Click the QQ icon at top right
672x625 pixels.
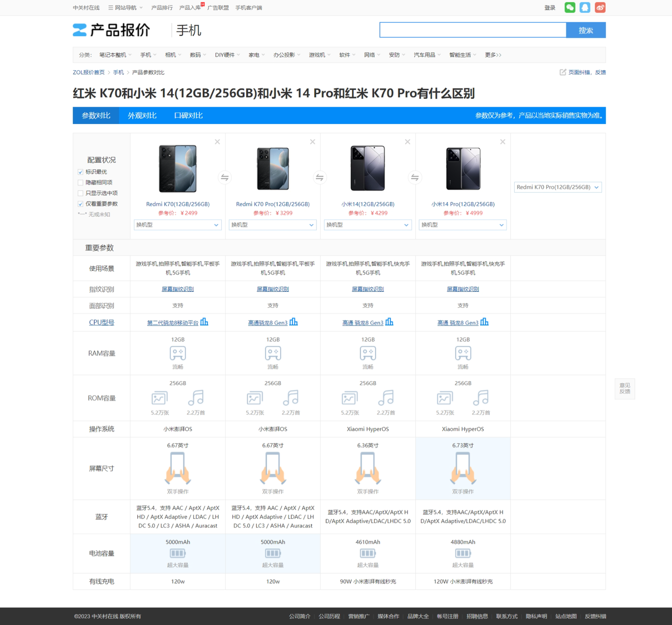585,7
